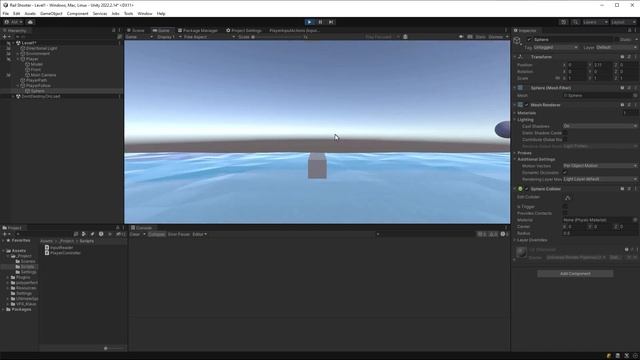Open the undo history icon in the top toolbar
Screen dimensions: 640x360
pos(563,22)
